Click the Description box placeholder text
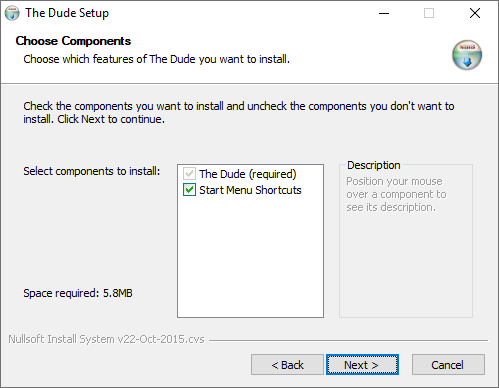The image size is (499, 388). click(396, 194)
